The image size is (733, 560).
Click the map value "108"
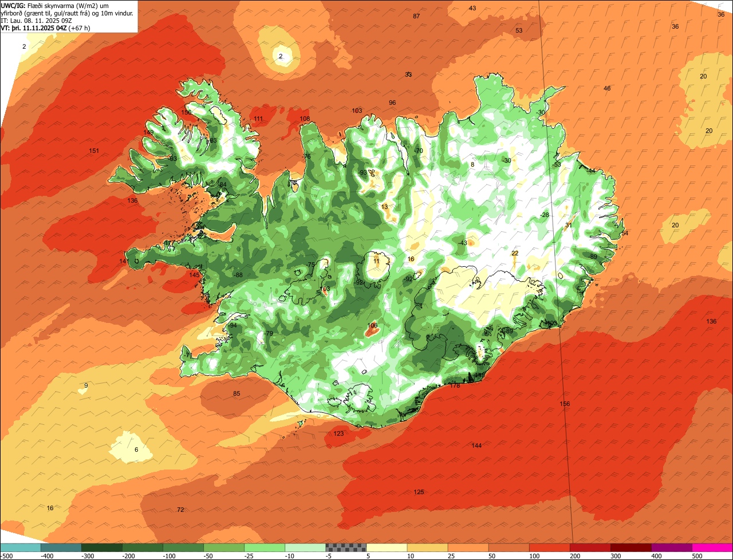pyautogui.click(x=305, y=119)
